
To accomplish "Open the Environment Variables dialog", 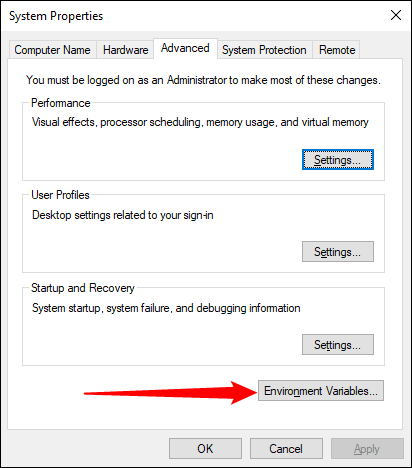I will tap(321, 391).
